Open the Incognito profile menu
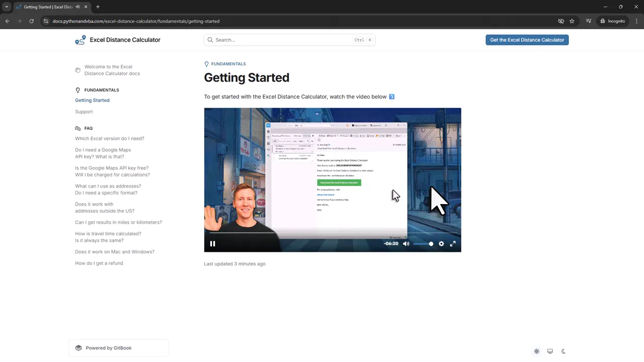This screenshot has width=644, height=362. [612, 21]
